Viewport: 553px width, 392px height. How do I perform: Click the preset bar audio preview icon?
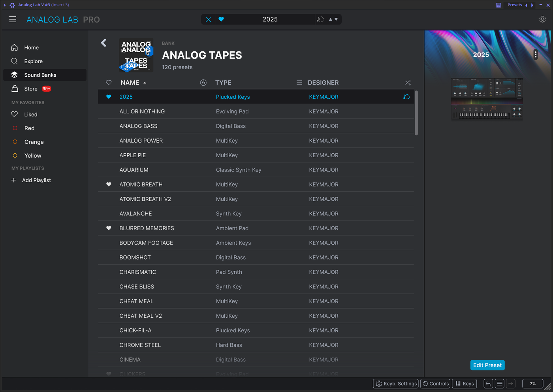(320, 19)
